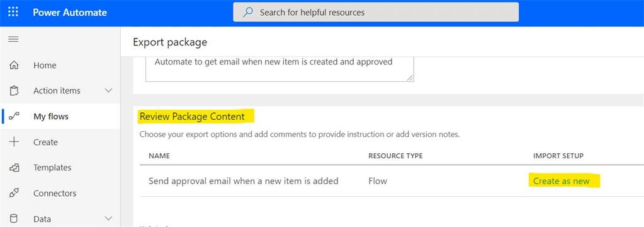Focus the Search for helpful resources box
The height and width of the screenshot is (227, 644).
[376, 13]
